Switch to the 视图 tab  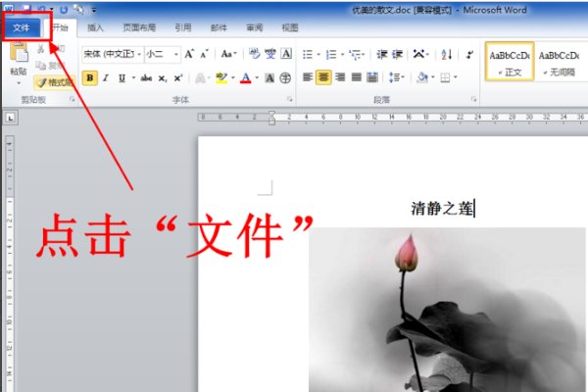pos(290,27)
